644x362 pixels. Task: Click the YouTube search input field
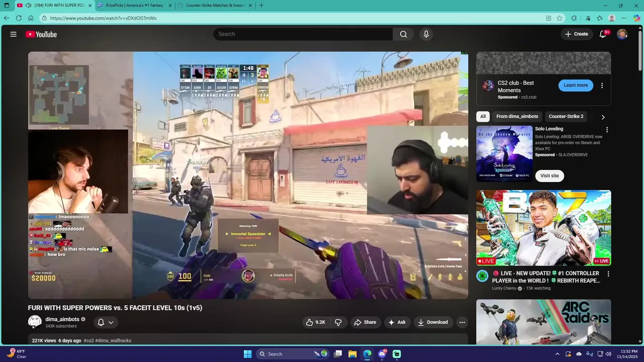click(303, 34)
